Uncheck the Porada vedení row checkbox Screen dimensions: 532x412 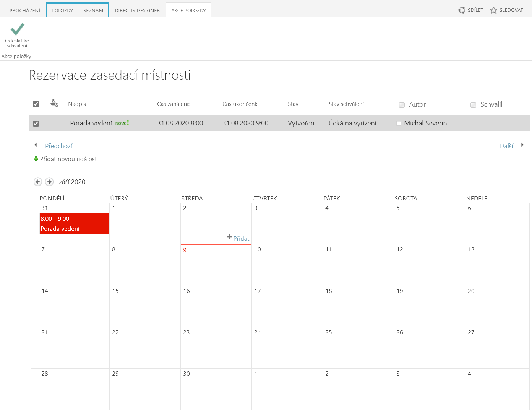[x=36, y=124]
